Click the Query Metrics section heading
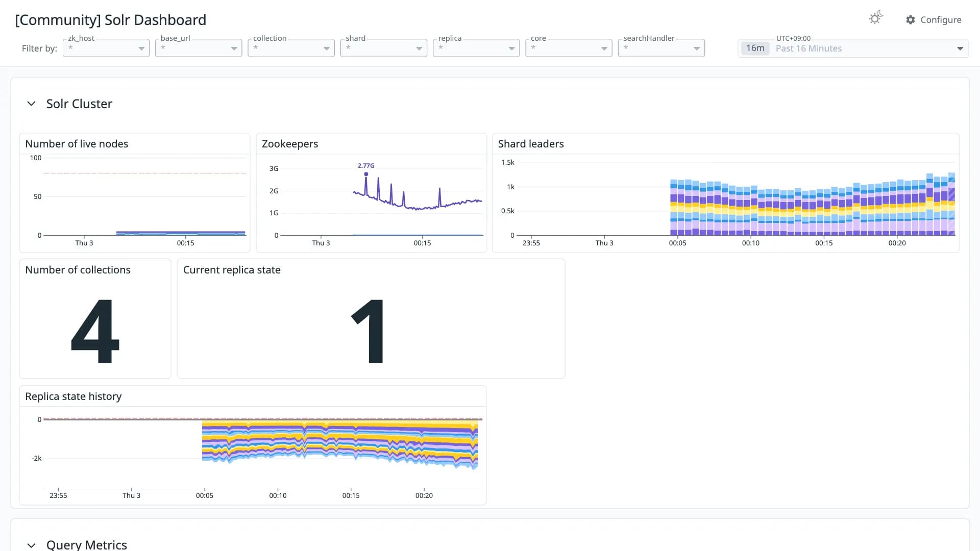 (x=87, y=544)
